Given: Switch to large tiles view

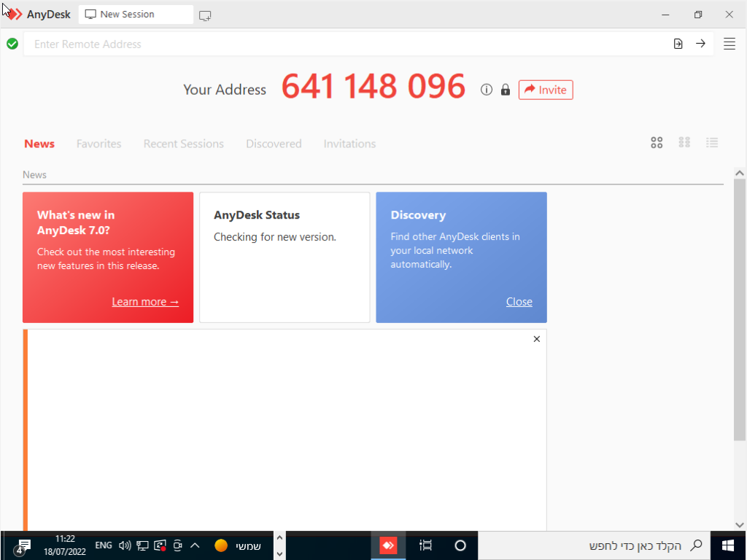Looking at the screenshot, I should [x=657, y=142].
